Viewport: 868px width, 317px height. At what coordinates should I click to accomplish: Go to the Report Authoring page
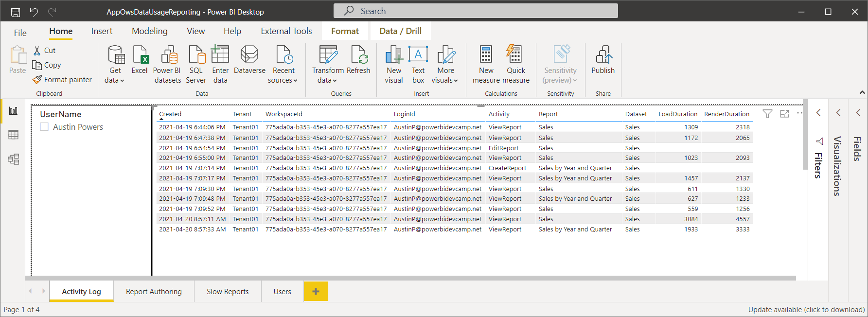[154, 291]
